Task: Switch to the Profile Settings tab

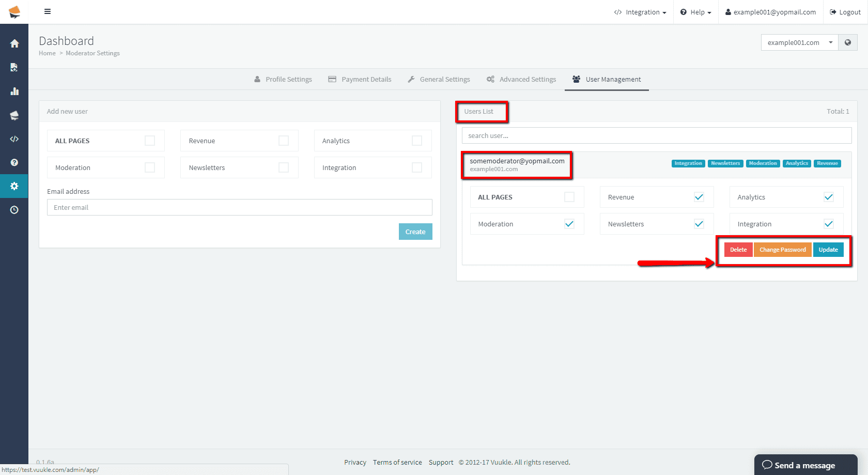Action: point(283,79)
